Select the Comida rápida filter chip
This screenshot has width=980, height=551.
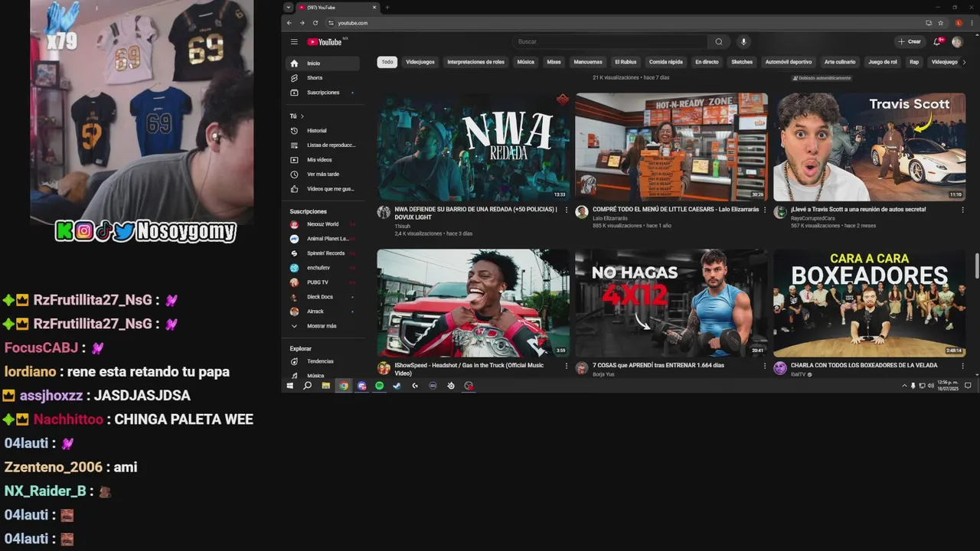pos(666,62)
